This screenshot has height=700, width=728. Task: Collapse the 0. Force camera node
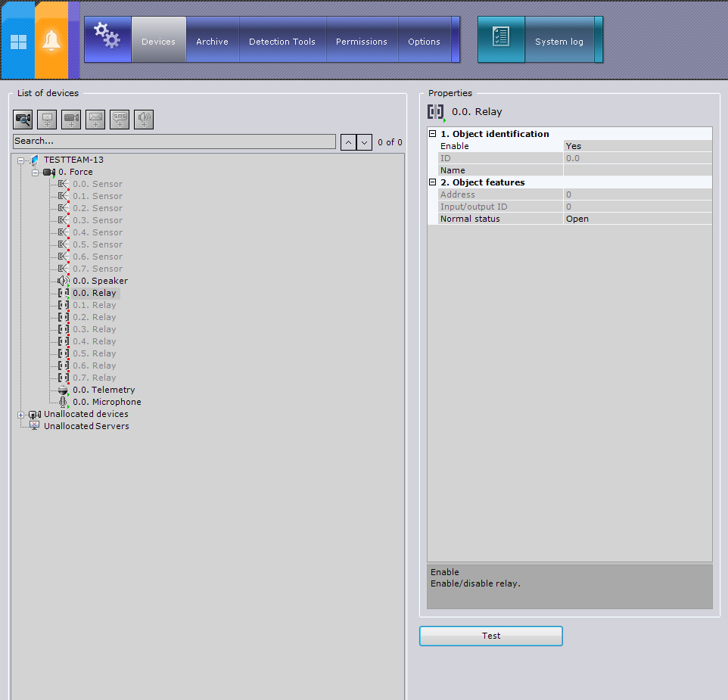pyautogui.click(x=35, y=173)
